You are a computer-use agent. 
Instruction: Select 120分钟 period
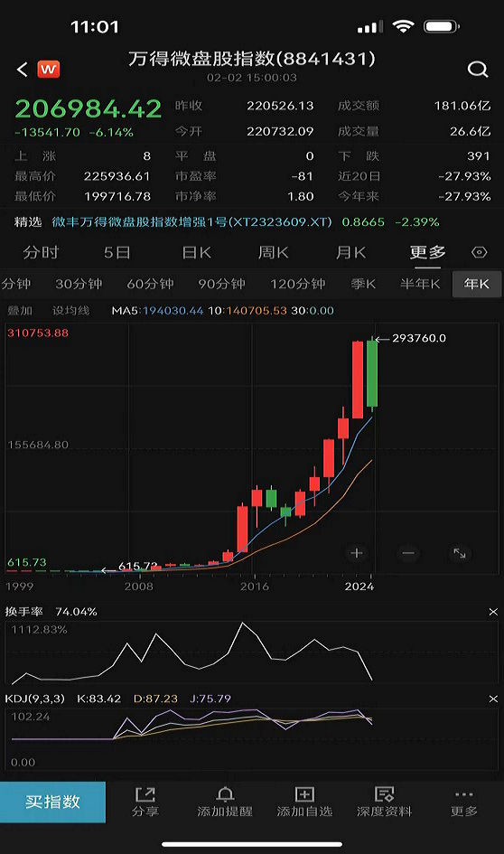point(298,284)
